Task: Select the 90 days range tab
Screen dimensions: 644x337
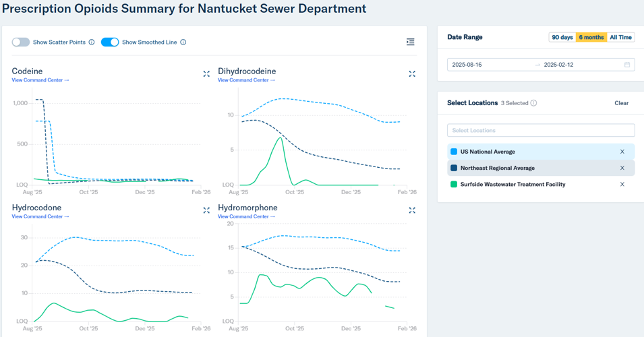Action: pyautogui.click(x=562, y=37)
